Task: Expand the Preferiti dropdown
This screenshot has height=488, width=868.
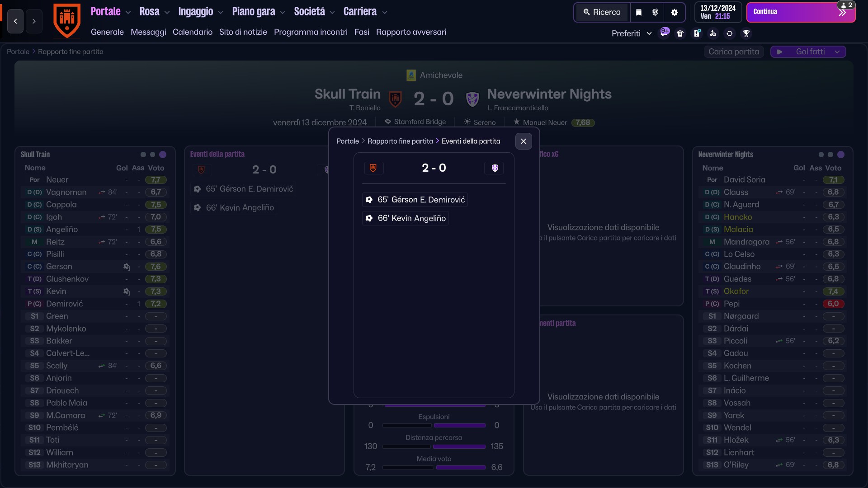Action: click(632, 33)
